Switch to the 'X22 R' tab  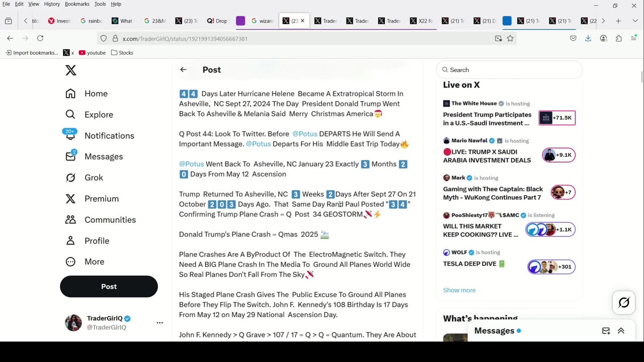[421, 21]
